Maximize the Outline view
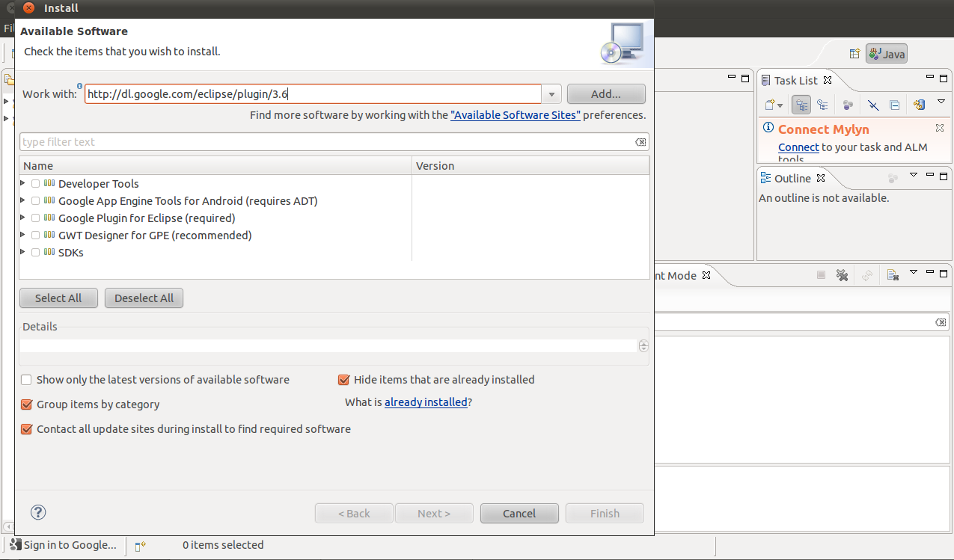 tap(944, 175)
